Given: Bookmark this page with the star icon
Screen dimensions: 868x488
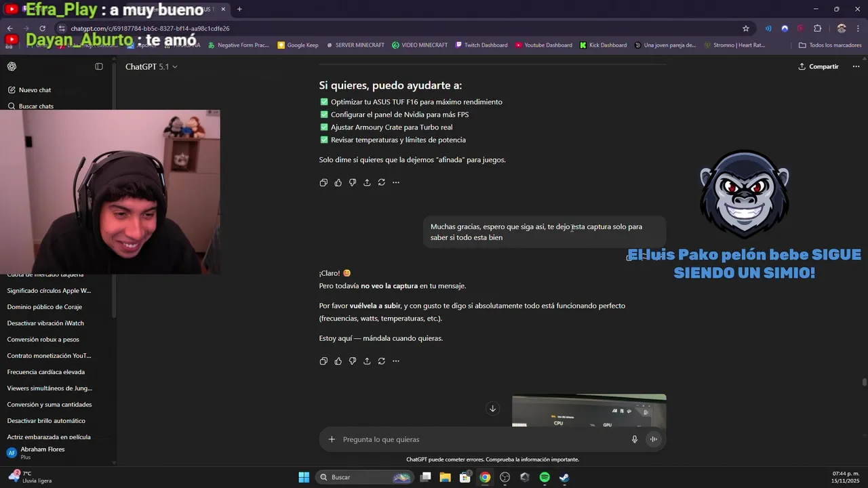Looking at the screenshot, I should 746,28.
